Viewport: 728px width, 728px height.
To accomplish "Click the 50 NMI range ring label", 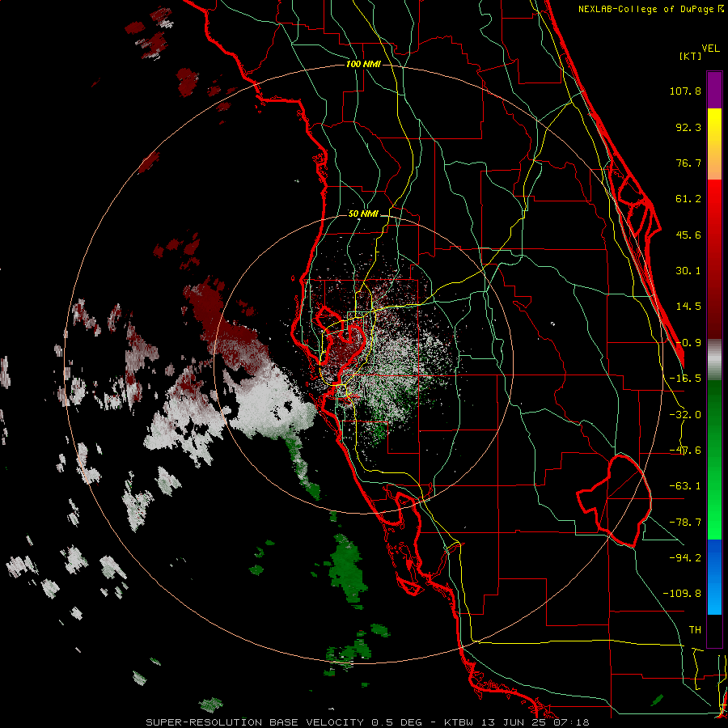I will click(363, 214).
